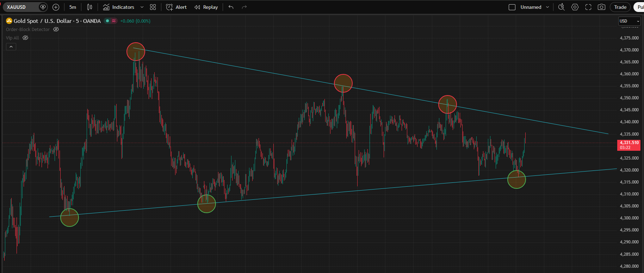Toggle visibility of Vip All indicator
The image size is (644, 273).
[25, 38]
